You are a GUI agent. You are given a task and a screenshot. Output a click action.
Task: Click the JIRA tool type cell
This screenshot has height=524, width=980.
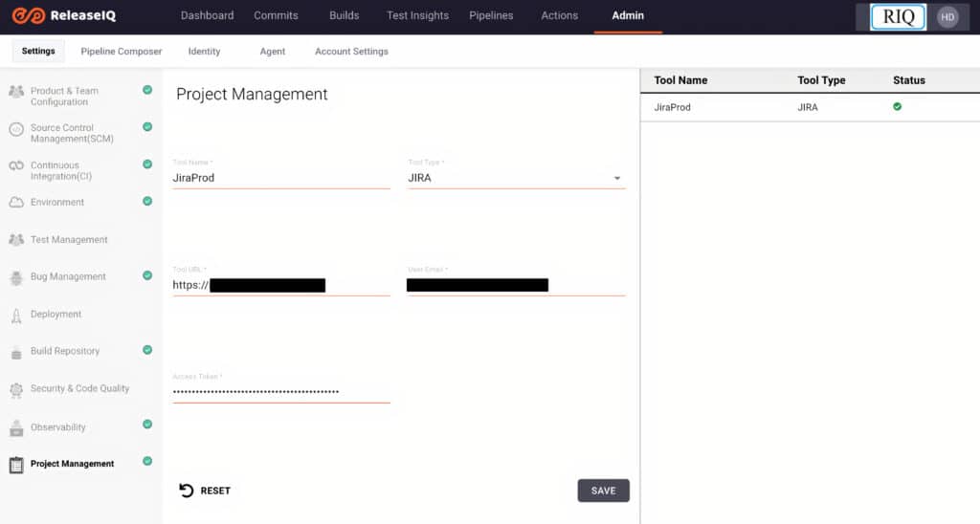[x=808, y=107]
